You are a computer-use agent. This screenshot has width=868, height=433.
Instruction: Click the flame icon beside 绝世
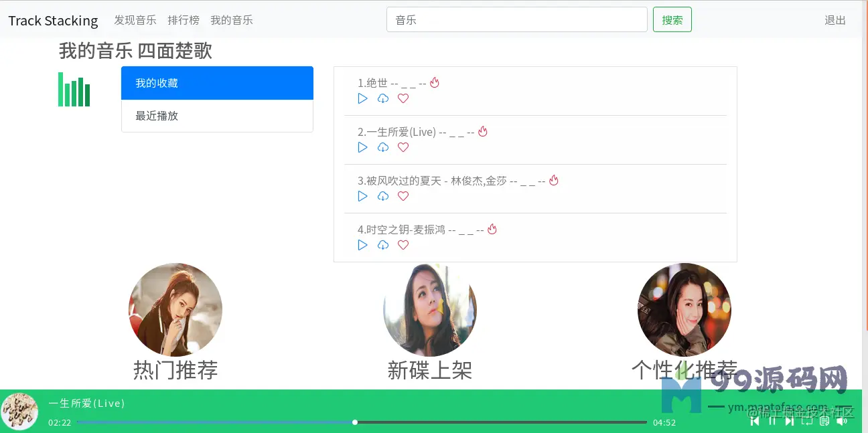coord(435,83)
